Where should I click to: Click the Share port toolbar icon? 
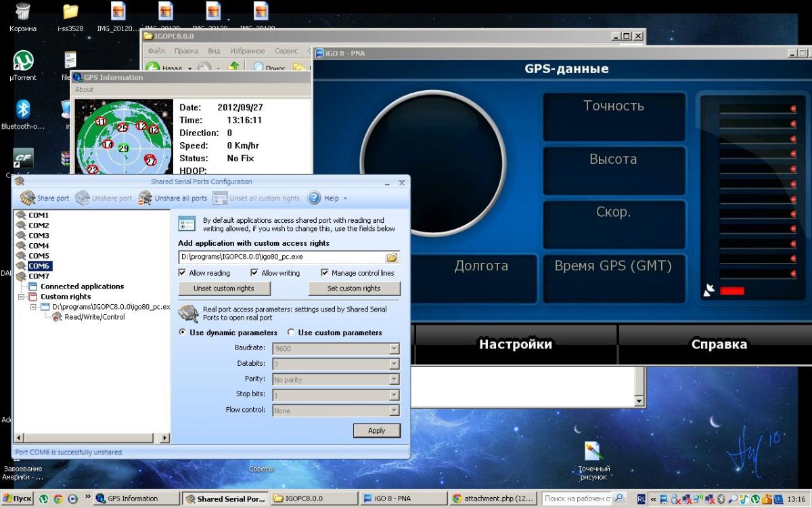tap(28, 198)
